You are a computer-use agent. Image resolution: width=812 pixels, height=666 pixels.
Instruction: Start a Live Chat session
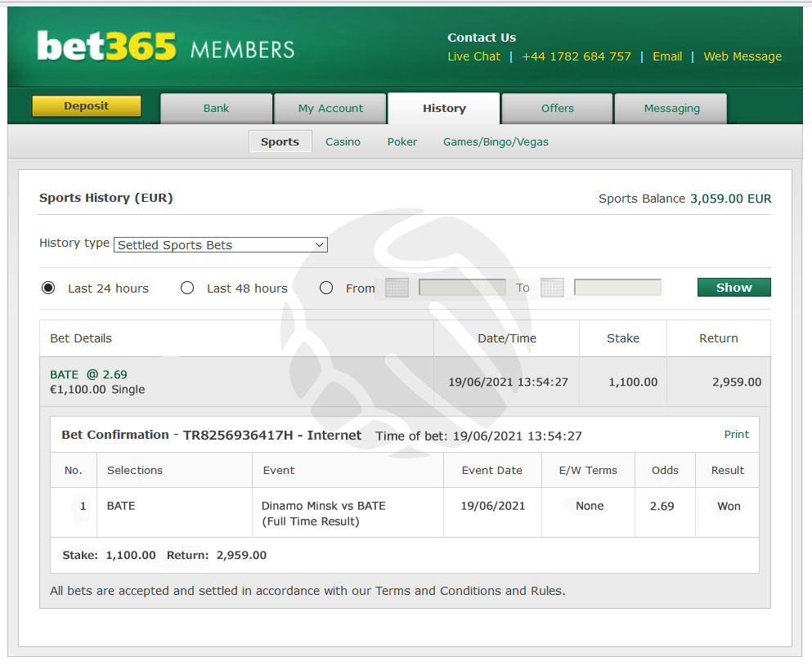pos(473,56)
